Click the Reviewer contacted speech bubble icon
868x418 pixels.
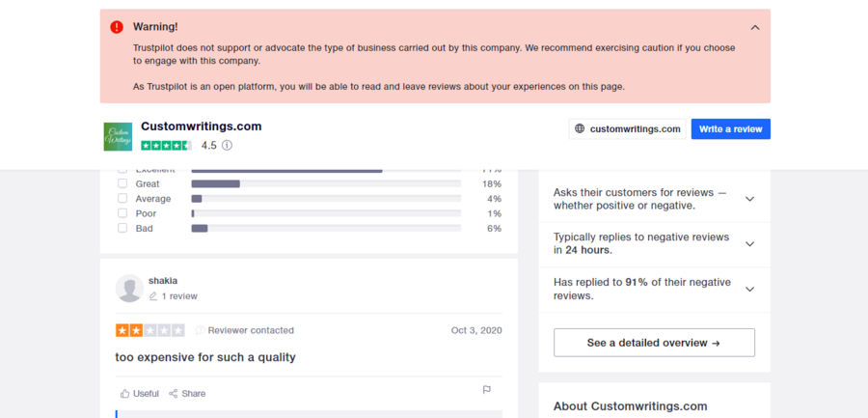pos(201,330)
